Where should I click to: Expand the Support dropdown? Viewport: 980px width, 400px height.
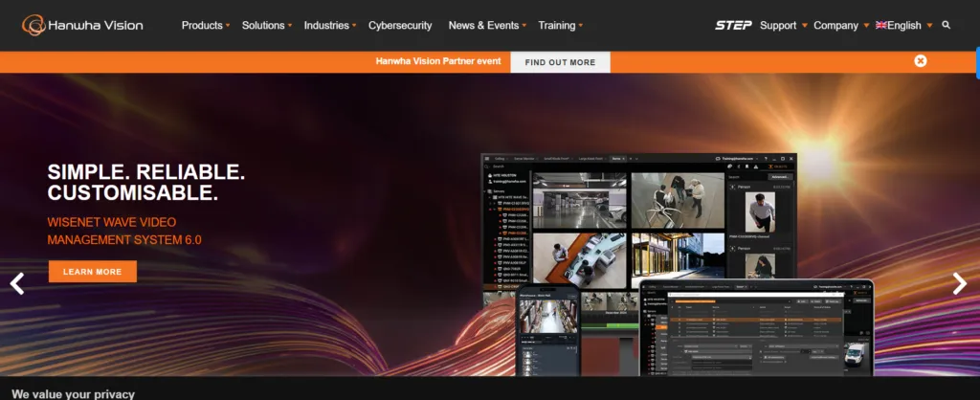[x=784, y=26]
